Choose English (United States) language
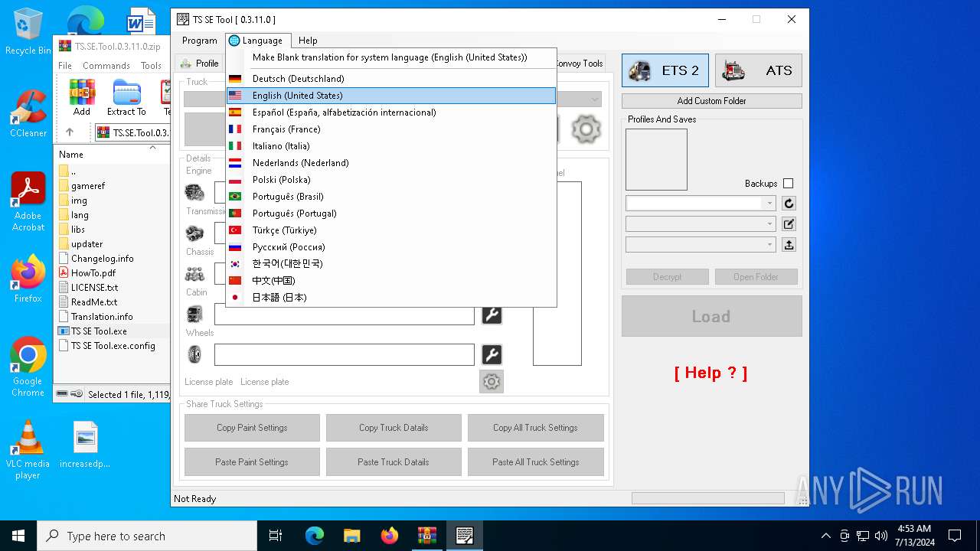This screenshot has height=551, width=980. pyautogui.click(x=390, y=96)
